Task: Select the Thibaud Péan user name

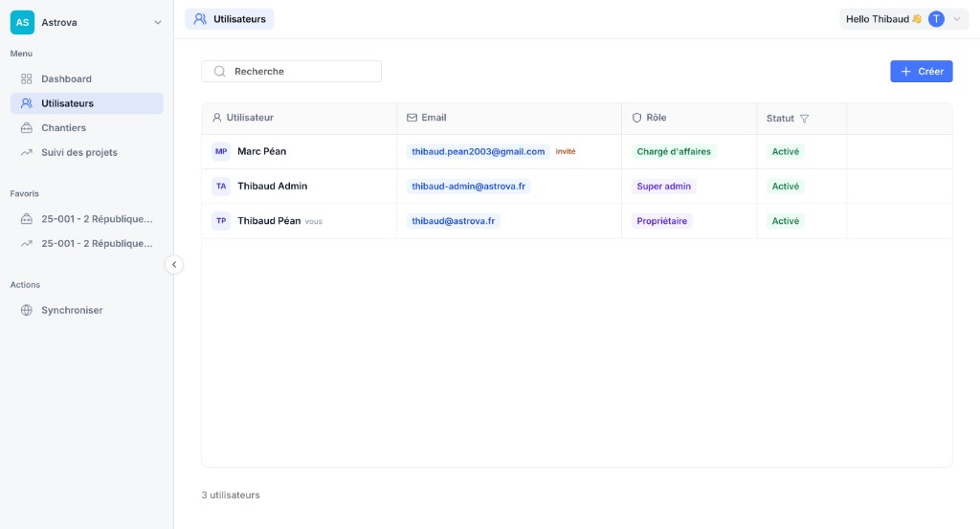Action: point(269,220)
